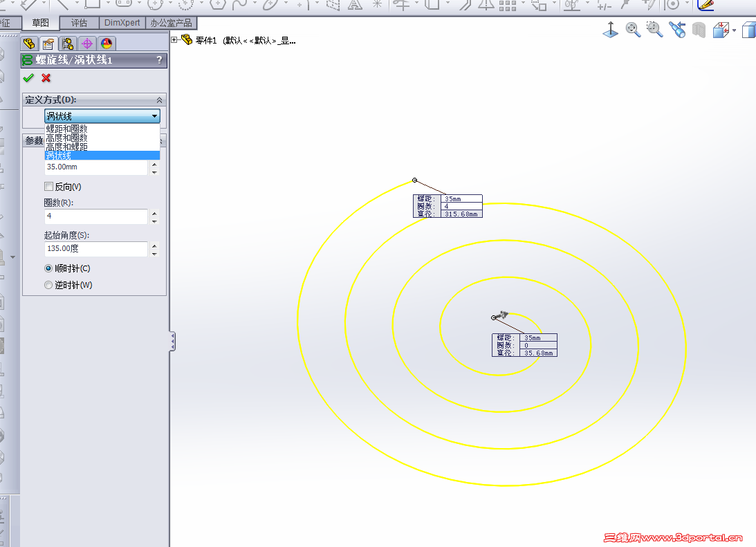Select the Rectangle sketch tool

[93, 4]
